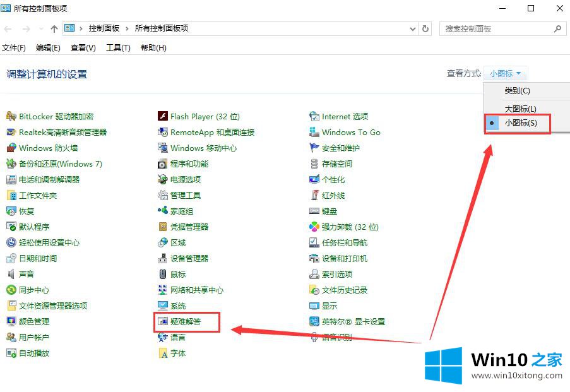Click the Internet 选项 icon

pyautogui.click(x=314, y=116)
